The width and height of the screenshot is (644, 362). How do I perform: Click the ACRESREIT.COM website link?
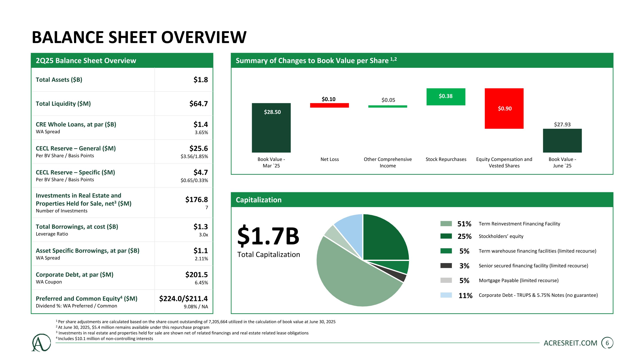coord(570,343)
